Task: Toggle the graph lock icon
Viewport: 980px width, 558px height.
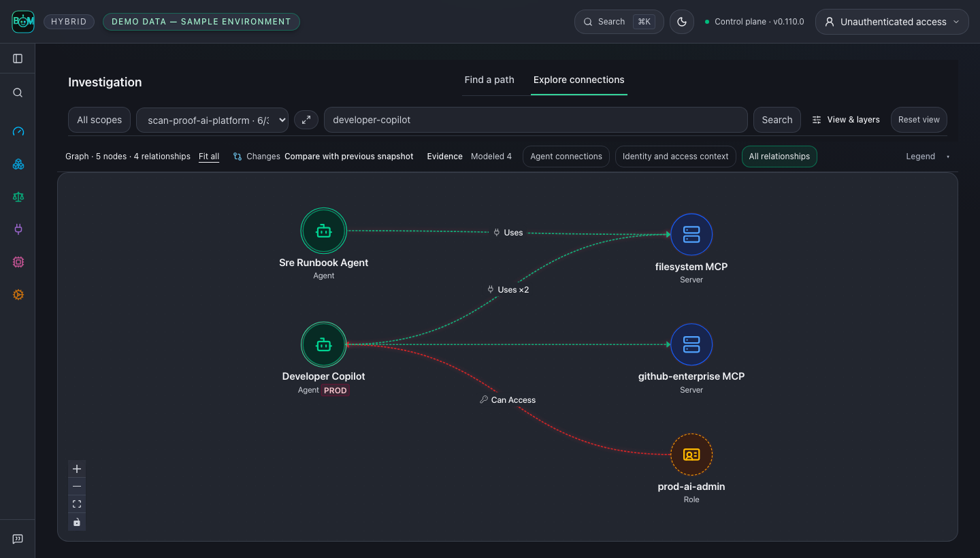Action: [77, 522]
